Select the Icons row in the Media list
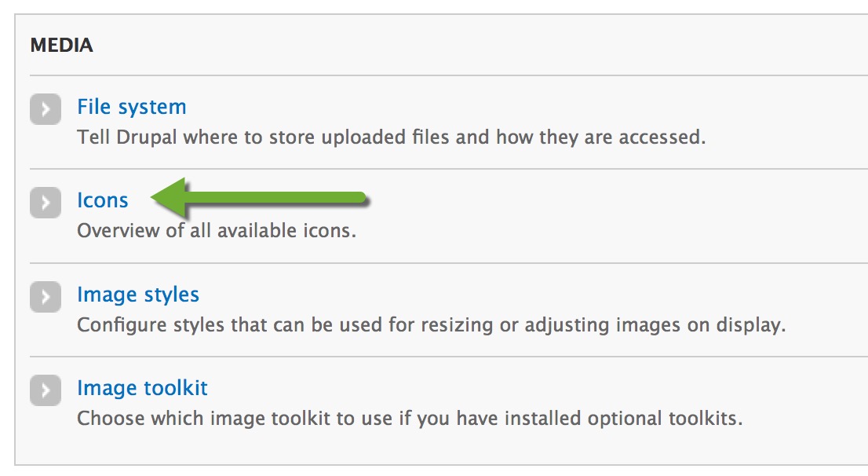This screenshot has width=868, height=476. click(103, 200)
